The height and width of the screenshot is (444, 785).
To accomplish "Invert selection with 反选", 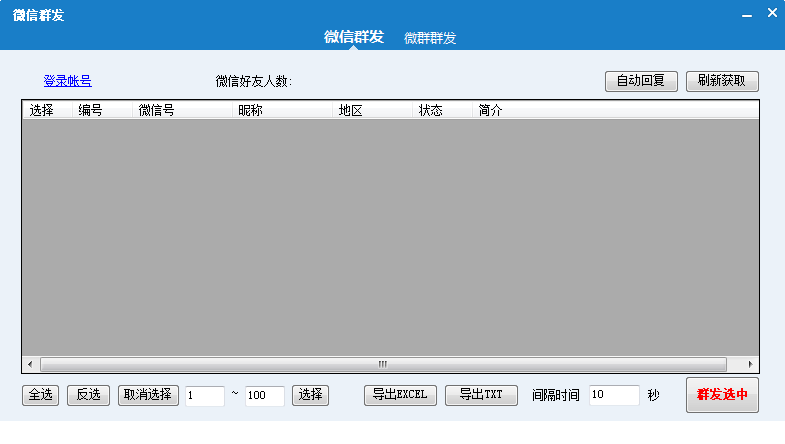I will tap(88, 395).
